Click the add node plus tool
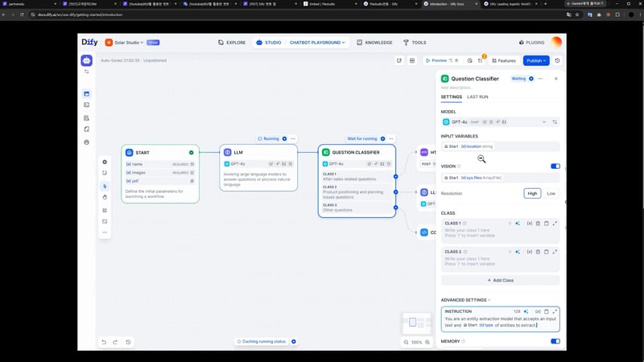 [105, 162]
